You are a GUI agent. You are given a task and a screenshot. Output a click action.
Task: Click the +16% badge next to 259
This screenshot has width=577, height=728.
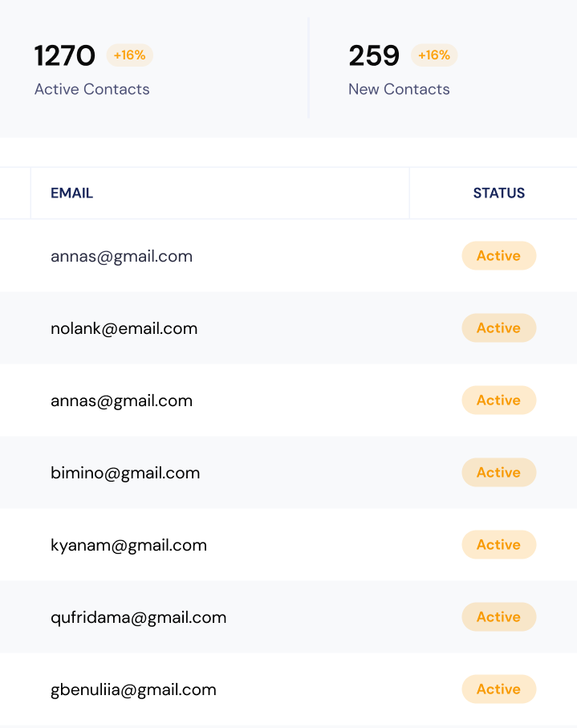pyautogui.click(x=434, y=55)
